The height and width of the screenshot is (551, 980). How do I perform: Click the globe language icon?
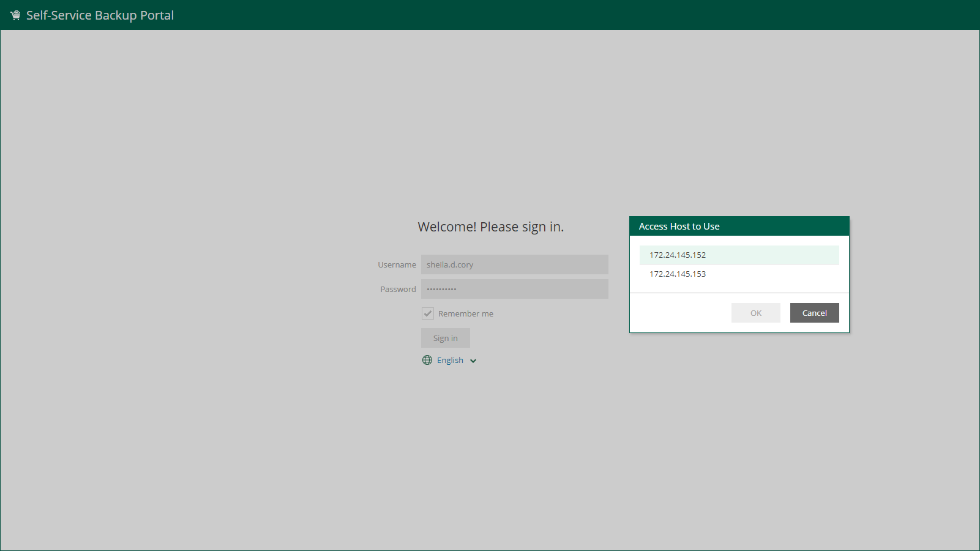[427, 360]
